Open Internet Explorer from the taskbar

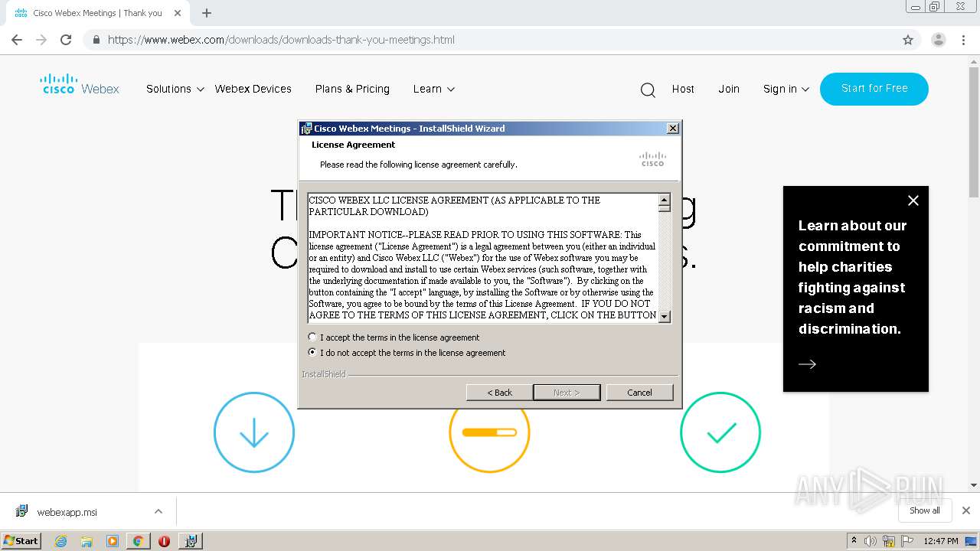click(x=61, y=541)
